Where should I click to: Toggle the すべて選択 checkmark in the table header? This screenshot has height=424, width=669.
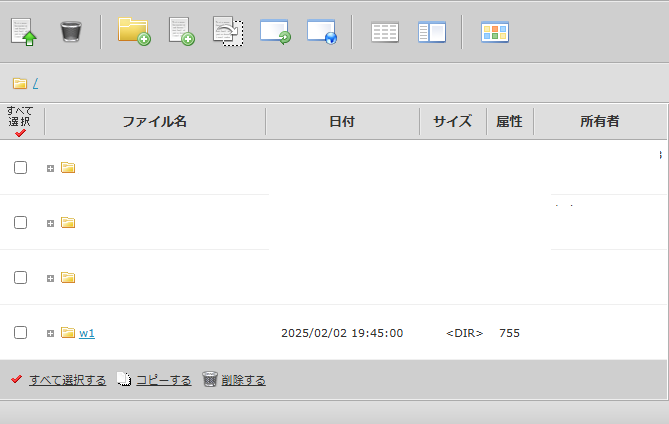(20, 133)
